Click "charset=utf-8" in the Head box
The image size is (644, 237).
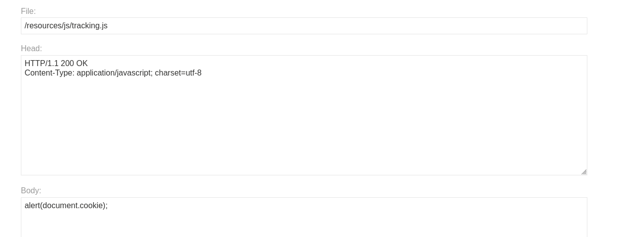pos(178,73)
